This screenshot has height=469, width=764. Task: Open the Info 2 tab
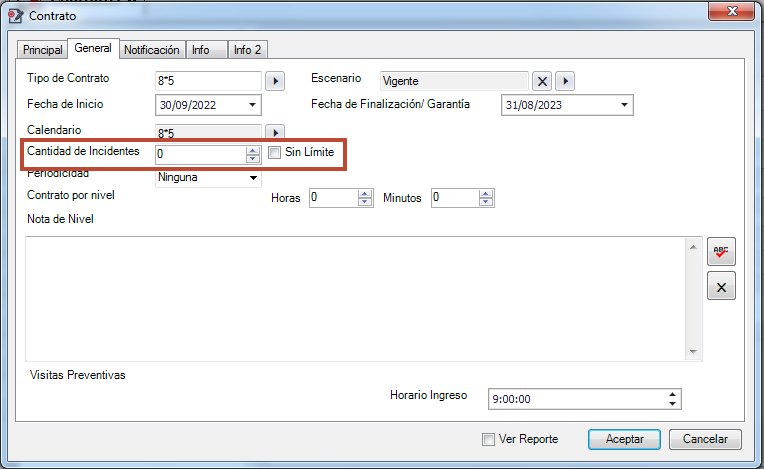click(x=247, y=50)
